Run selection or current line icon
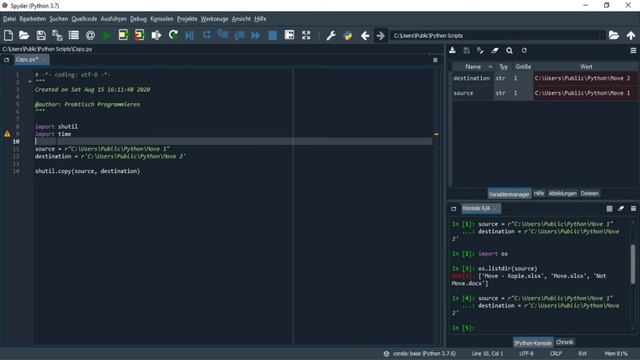Image resolution: width=640 pixels, height=360 pixels. point(156,36)
